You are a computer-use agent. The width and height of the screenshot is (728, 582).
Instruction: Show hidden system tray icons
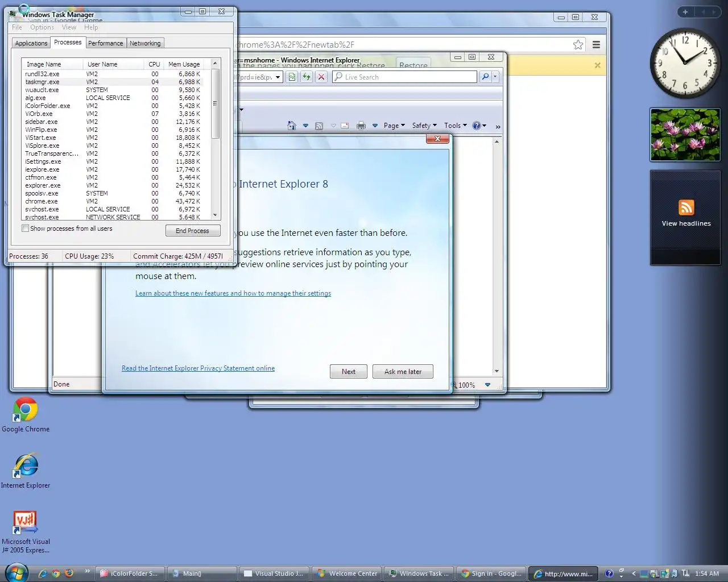[x=634, y=573]
